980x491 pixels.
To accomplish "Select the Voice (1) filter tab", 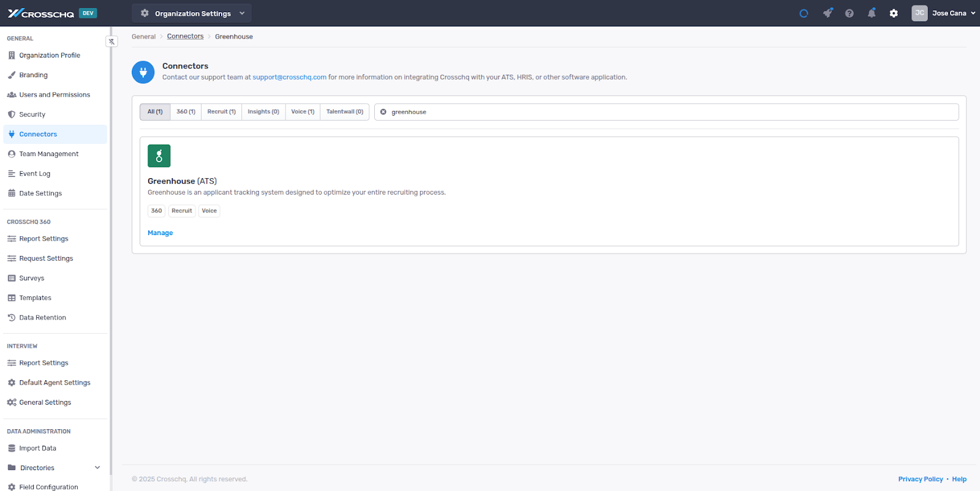I will click(x=303, y=112).
